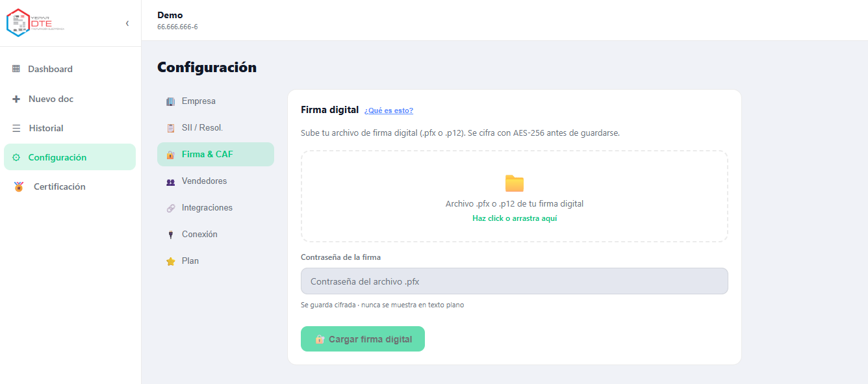Click the Yepwa DTE logo
This screenshot has width=868, height=384.
(x=36, y=23)
